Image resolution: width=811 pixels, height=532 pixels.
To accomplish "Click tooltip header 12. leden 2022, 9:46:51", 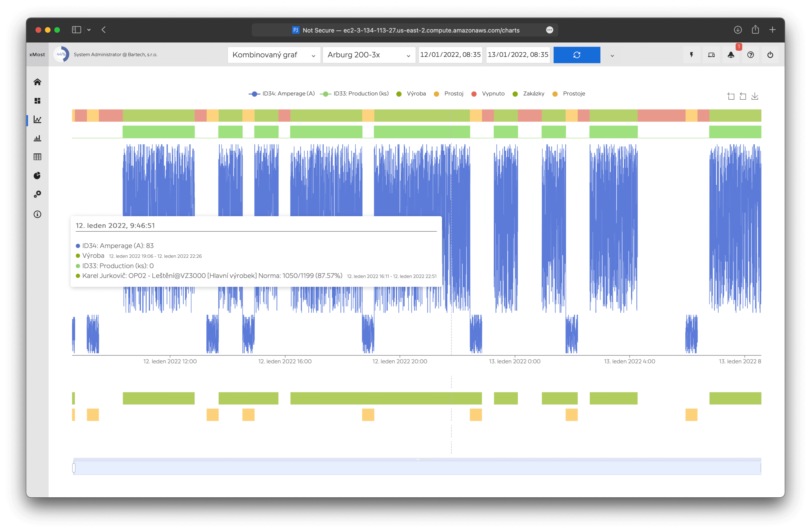I will click(x=115, y=225).
